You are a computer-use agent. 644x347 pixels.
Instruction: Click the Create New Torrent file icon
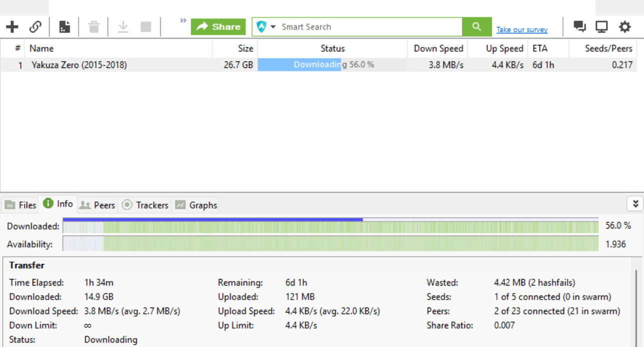65,27
